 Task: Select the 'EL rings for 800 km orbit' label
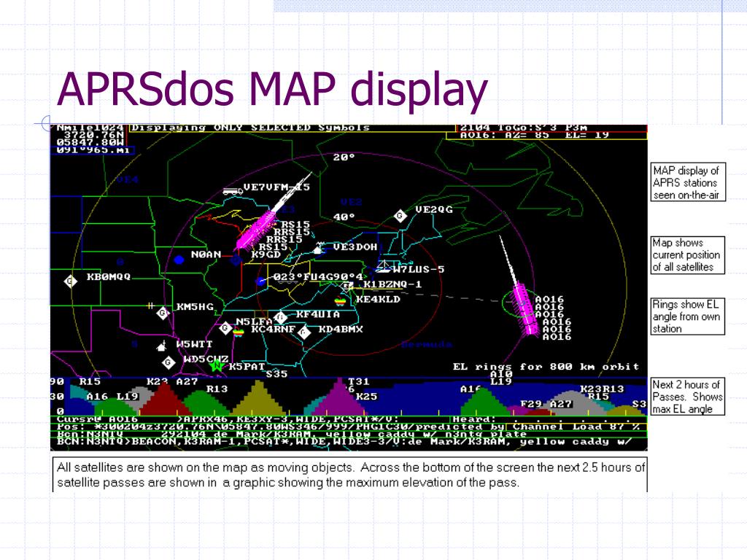(x=546, y=367)
